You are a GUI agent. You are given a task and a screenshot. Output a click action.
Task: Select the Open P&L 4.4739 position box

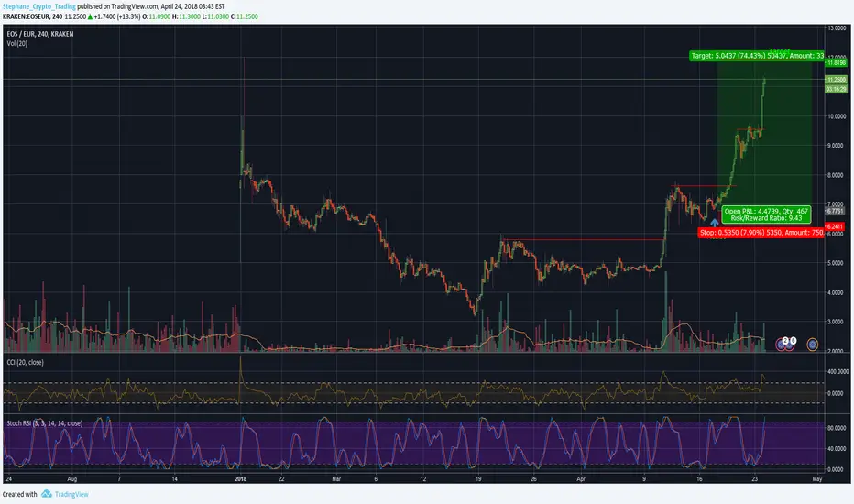766,214
